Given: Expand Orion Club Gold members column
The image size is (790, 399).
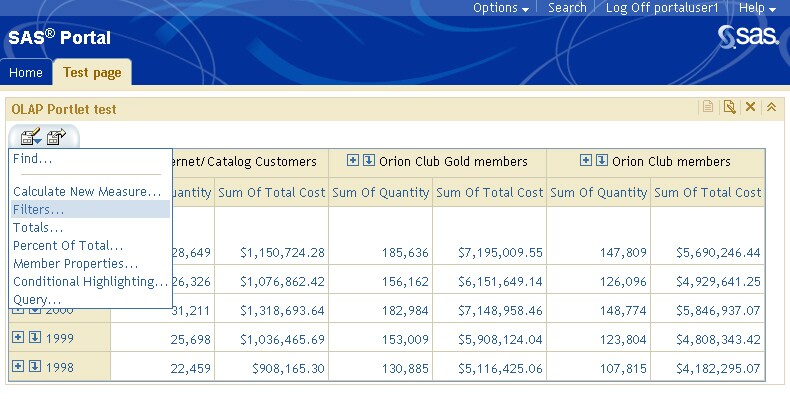Looking at the screenshot, I should 353,160.
